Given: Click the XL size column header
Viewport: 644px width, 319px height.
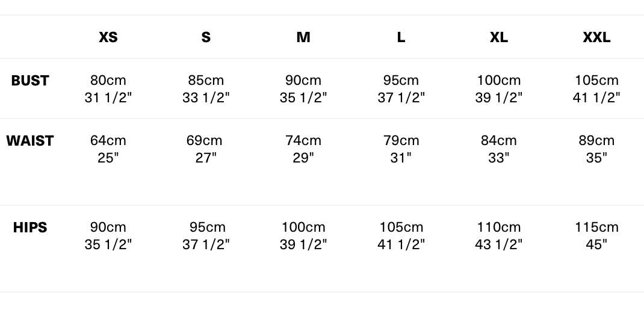Looking at the screenshot, I should (498, 37).
